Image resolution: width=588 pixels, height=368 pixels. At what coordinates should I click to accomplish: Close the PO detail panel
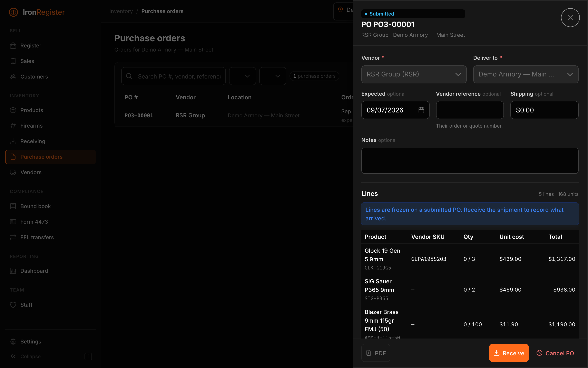[x=570, y=18]
